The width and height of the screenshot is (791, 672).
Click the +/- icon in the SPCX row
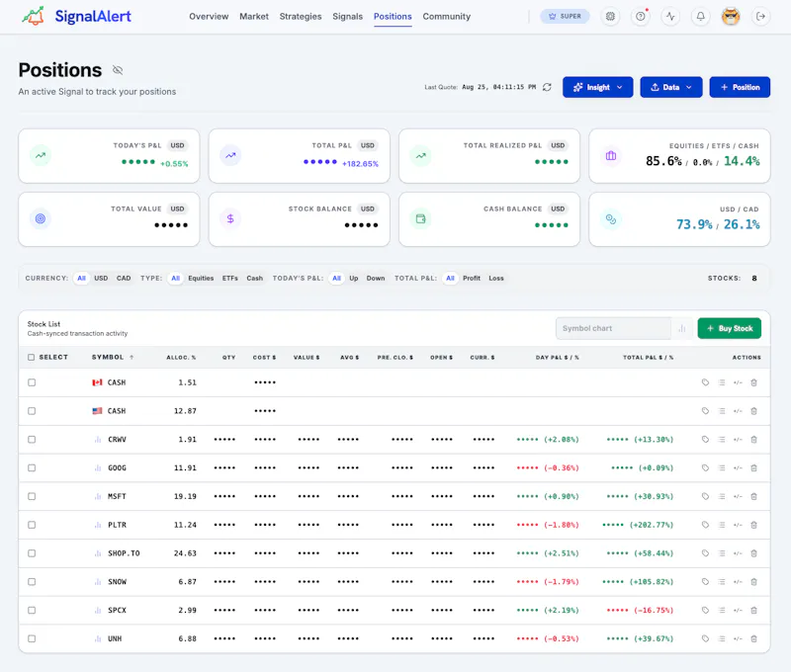738,611
